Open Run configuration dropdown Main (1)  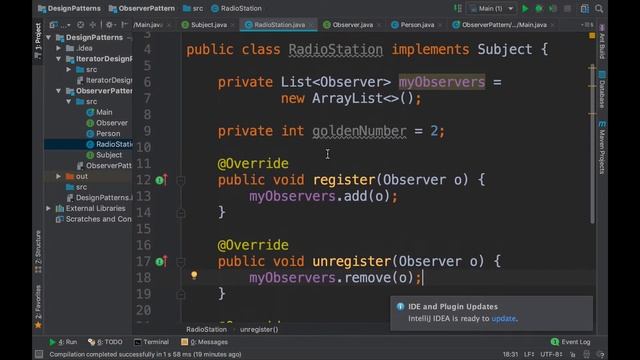pyautogui.click(x=491, y=9)
